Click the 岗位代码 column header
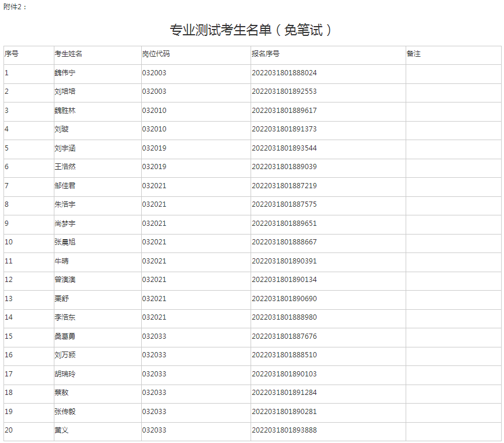The height and width of the screenshot is (443, 504). click(x=156, y=54)
